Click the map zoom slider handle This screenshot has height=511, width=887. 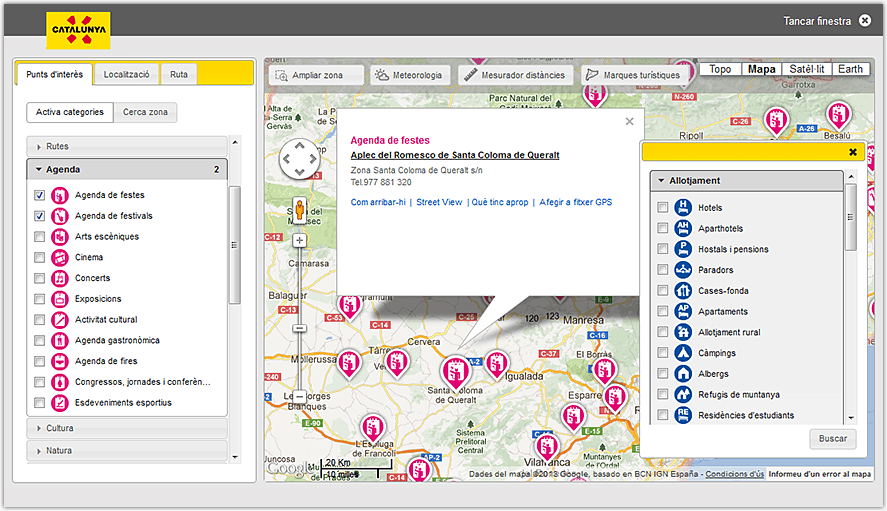[x=299, y=328]
